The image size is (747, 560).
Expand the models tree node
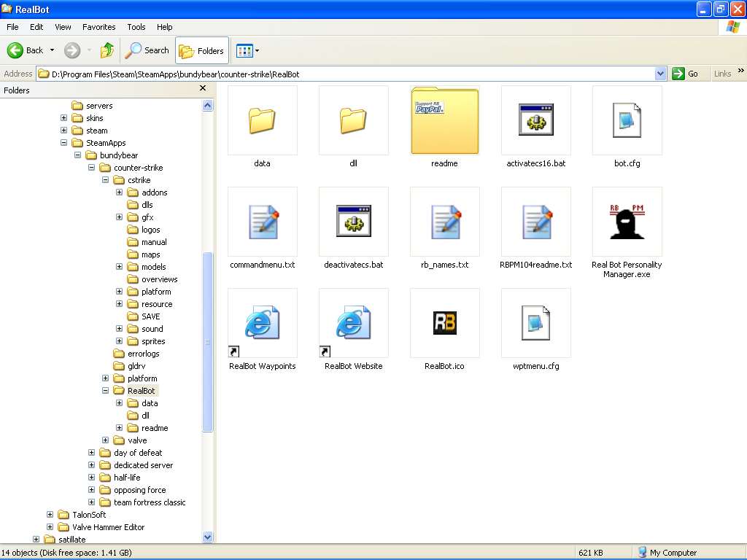[119, 266]
